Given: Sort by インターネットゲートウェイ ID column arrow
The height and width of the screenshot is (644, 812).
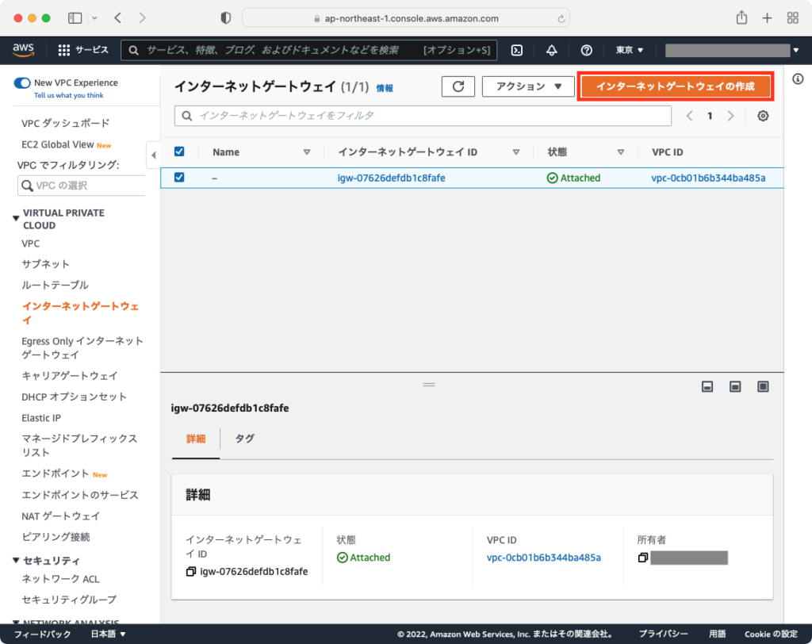Looking at the screenshot, I should [515, 151].
